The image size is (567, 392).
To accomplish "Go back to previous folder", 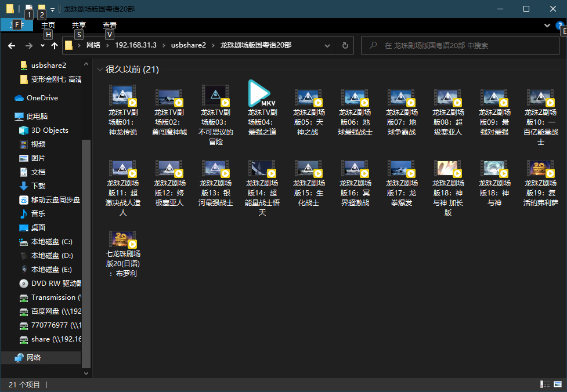I will point(12,46).
